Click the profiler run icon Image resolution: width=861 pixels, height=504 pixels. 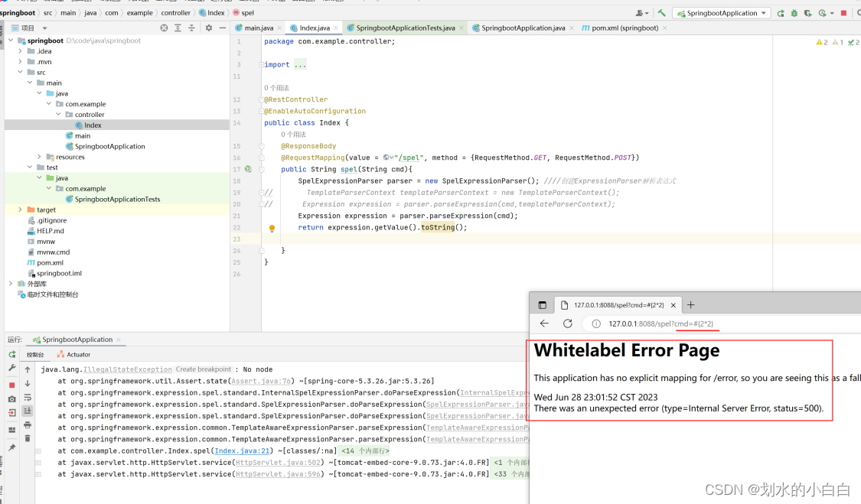(822, 13)
